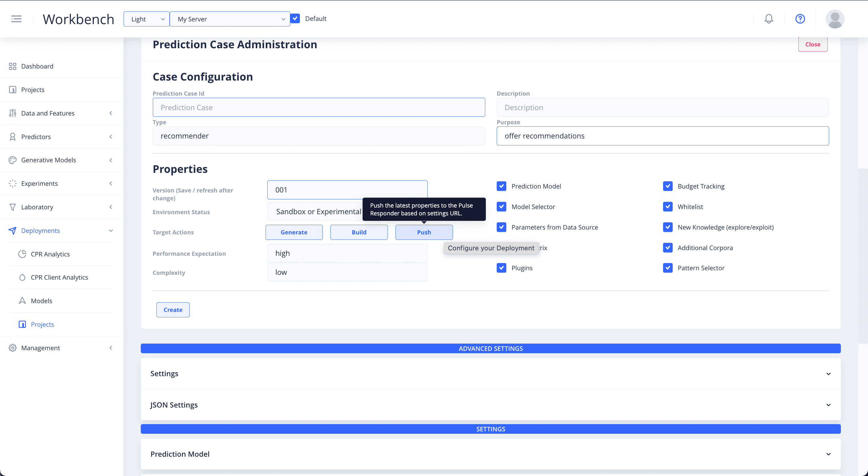Click the Models letter-A icon
868x476 pixels.
22,300
